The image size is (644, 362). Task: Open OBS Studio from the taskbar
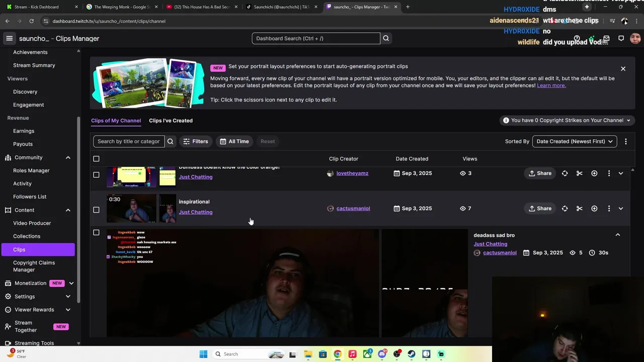coord(397,354)
